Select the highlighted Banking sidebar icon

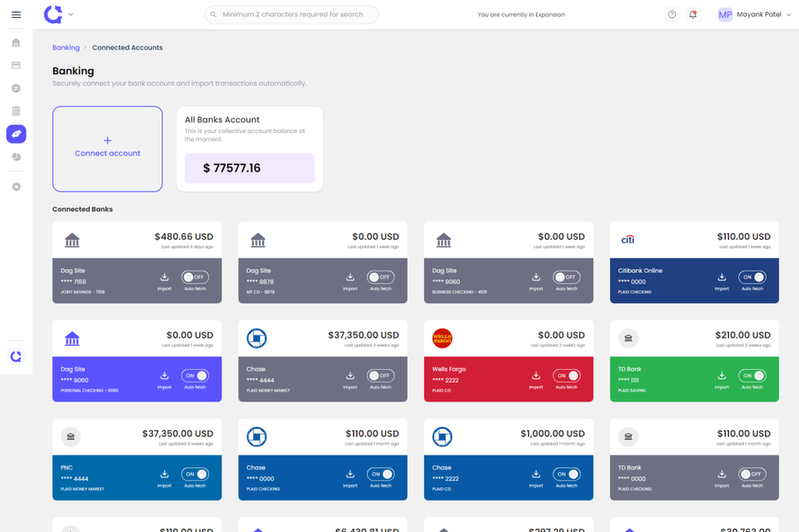coord(15,134)
